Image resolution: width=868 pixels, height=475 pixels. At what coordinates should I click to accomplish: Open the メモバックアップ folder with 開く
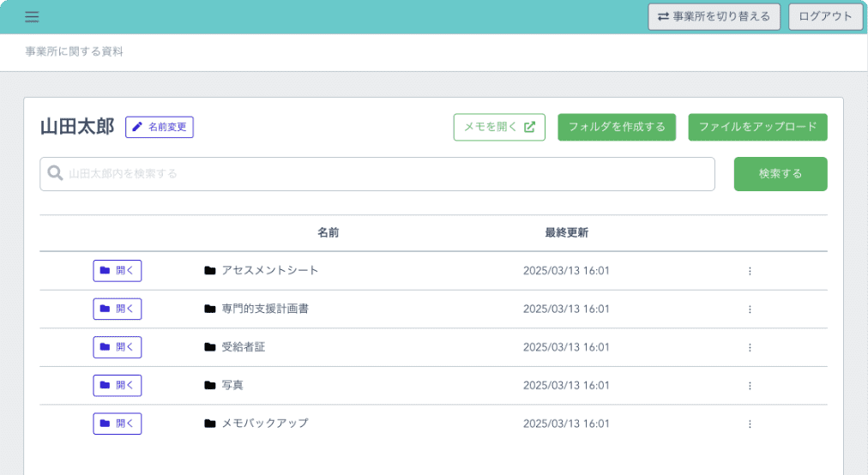point(118,424)
